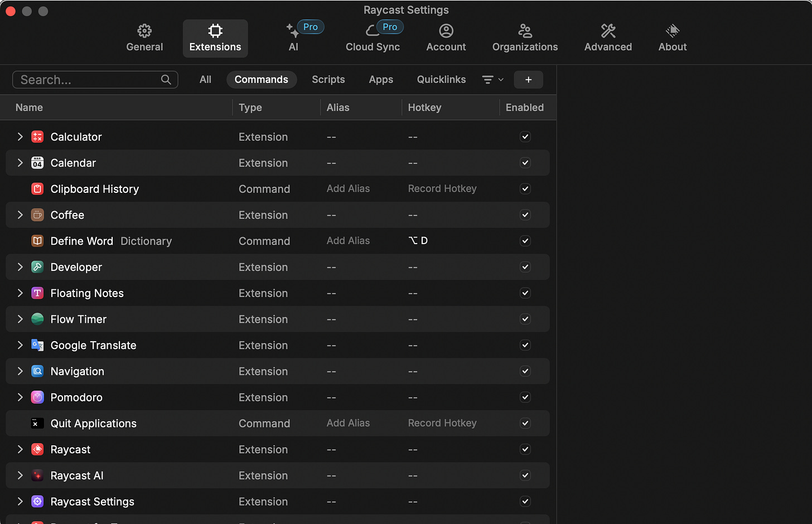Viewport: 812px width, 524px height.
Task: Open the About tab
Action: pyautogui.click(x=673, y=38)
